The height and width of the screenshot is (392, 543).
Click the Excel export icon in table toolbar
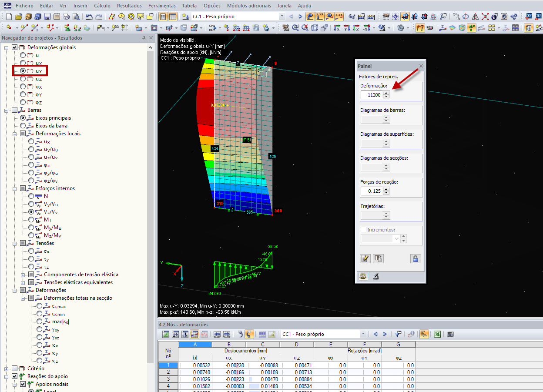pyautogui.click(x=437, y=334)
